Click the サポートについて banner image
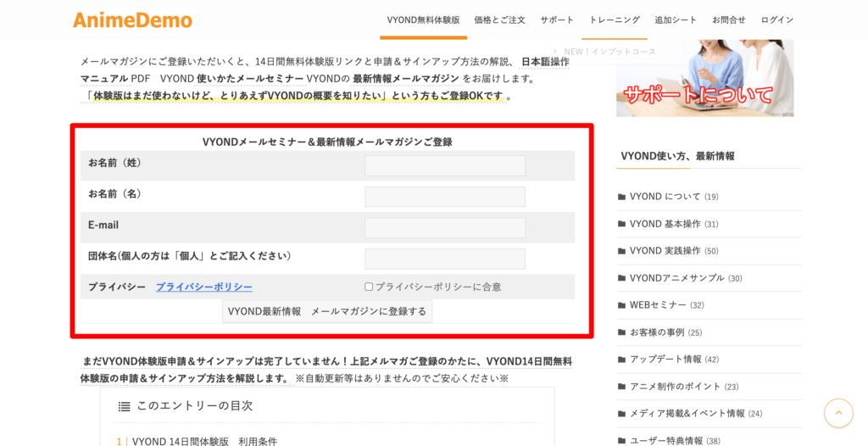868x446 pixels. (x=704, y=77)
